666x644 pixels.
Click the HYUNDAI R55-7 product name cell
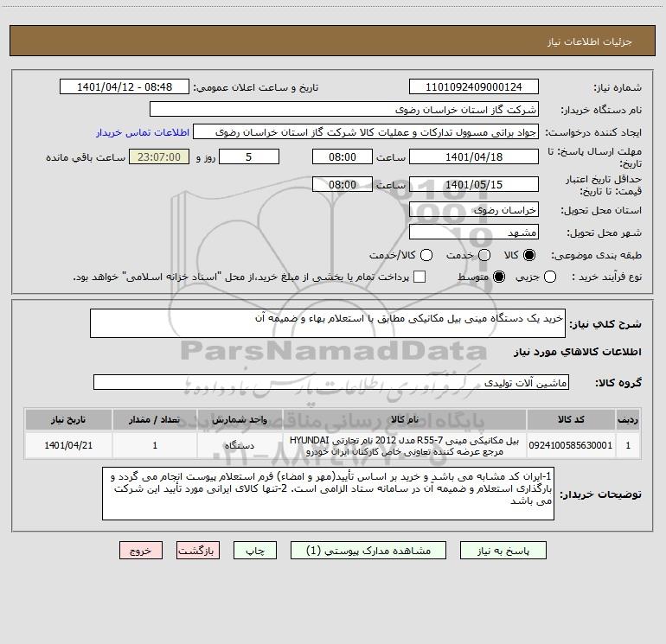404,445
